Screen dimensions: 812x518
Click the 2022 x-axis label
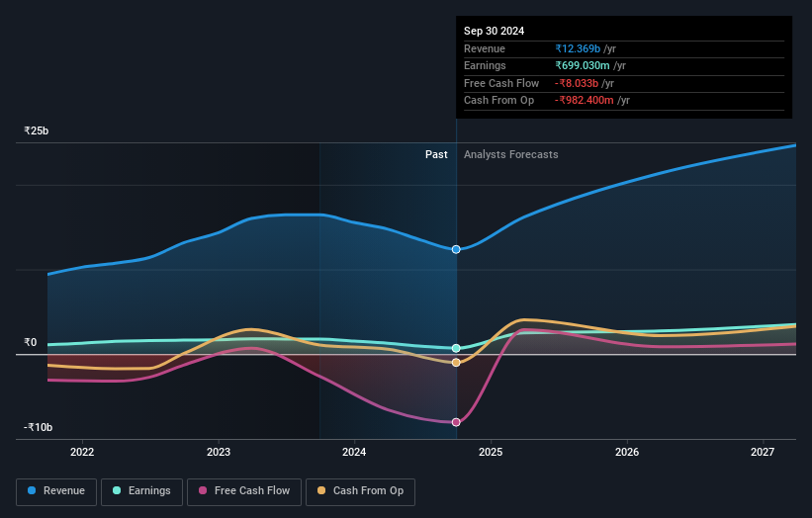click(82, 453)
